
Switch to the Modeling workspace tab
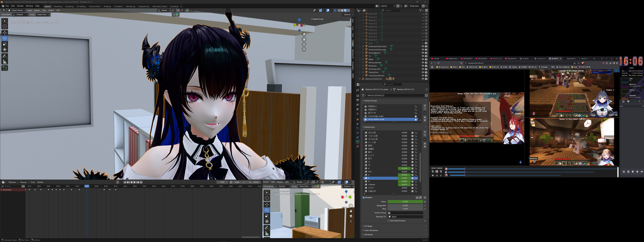(58, 6)
